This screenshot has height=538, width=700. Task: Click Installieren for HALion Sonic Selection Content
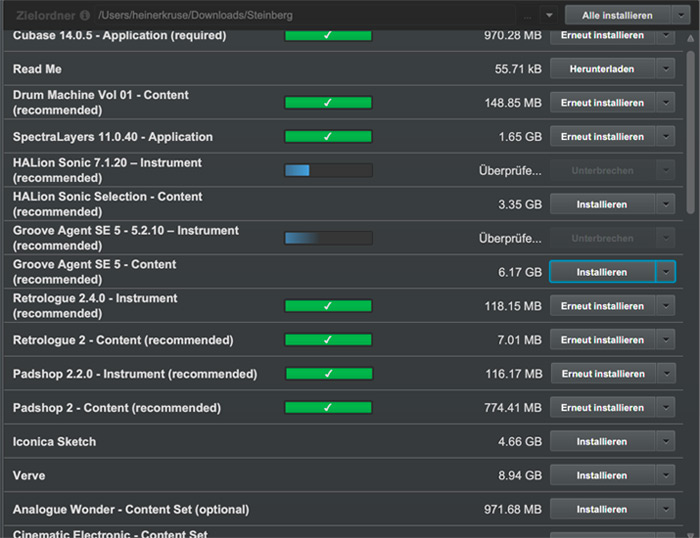(602, 204)
